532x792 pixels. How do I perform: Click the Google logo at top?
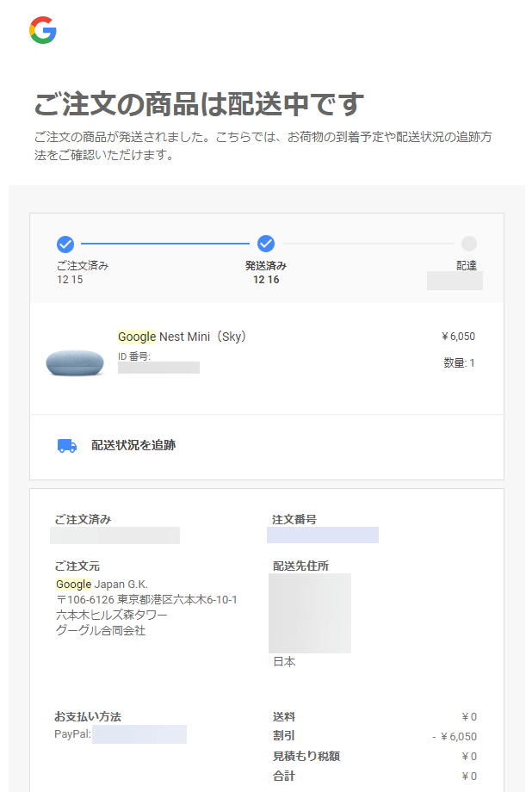pos(43,30)
